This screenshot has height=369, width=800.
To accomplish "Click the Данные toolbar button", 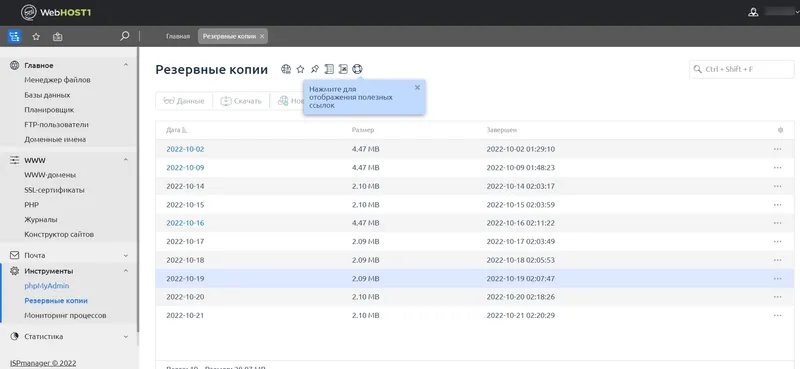I will point(184,101).
